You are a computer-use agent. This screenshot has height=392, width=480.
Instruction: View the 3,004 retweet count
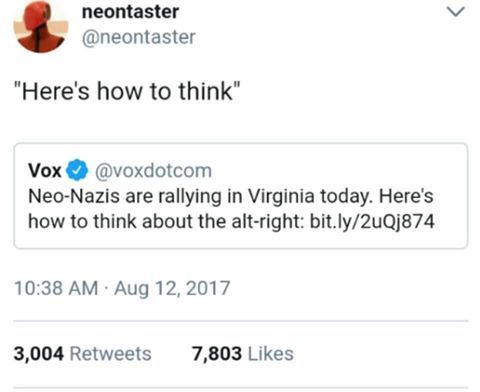[x=39, y=354]
